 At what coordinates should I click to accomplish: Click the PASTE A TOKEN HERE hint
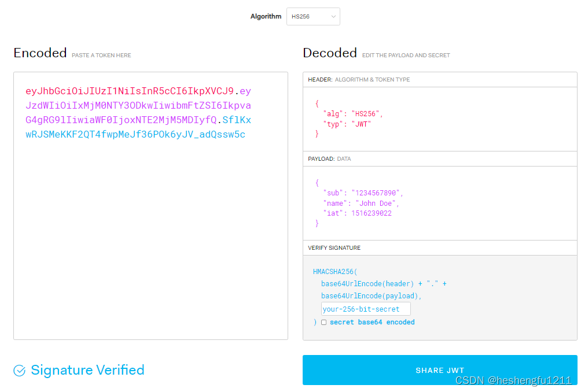(101, 55)
